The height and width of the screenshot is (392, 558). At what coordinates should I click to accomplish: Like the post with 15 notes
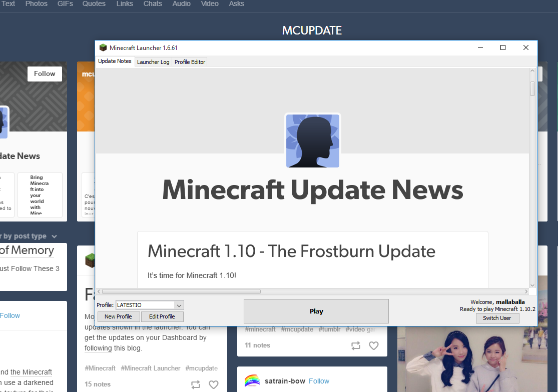(214, 384)
